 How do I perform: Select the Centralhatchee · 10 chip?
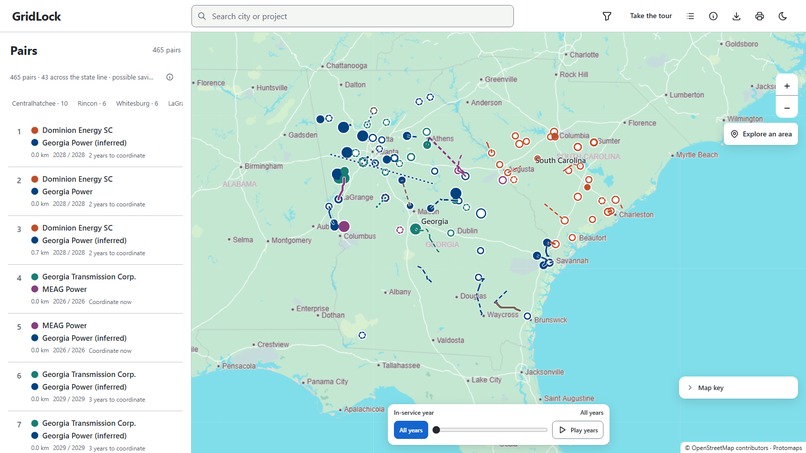tap(40, 103)
